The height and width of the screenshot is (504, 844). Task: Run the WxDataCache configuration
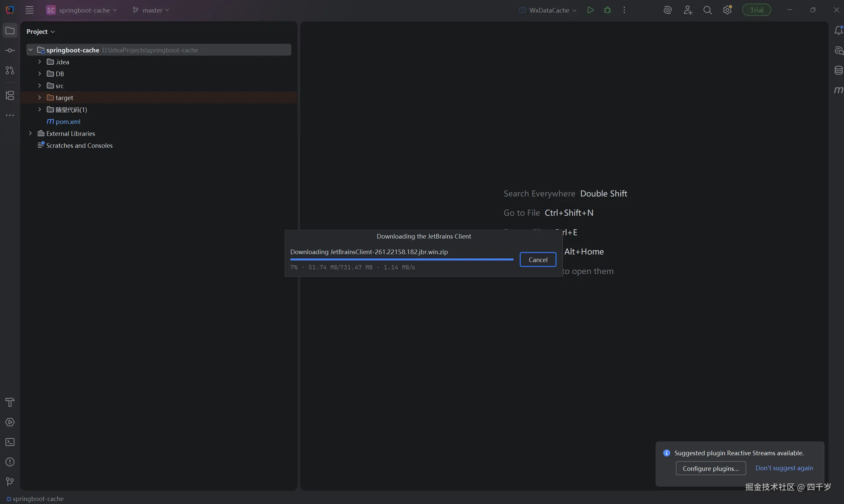[x=590, y=10]
